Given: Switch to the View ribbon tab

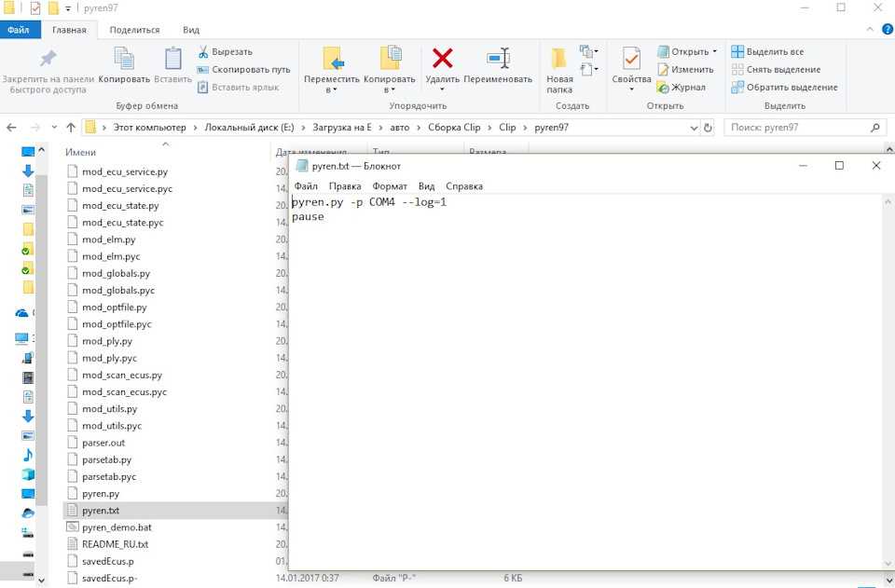Looking at the screenshot, I should pyautogui.click(x=191, y=30).
